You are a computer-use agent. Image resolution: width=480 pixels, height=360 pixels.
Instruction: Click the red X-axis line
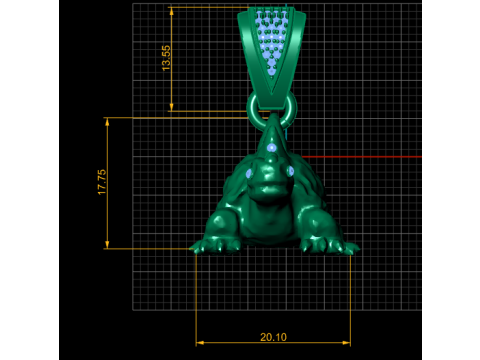(361, 157)
